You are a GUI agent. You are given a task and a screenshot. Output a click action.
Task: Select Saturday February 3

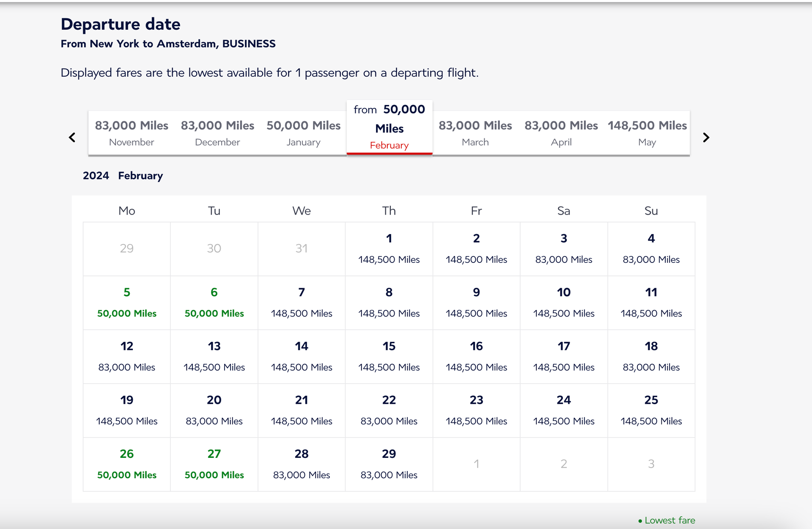[x=563, y=248]
